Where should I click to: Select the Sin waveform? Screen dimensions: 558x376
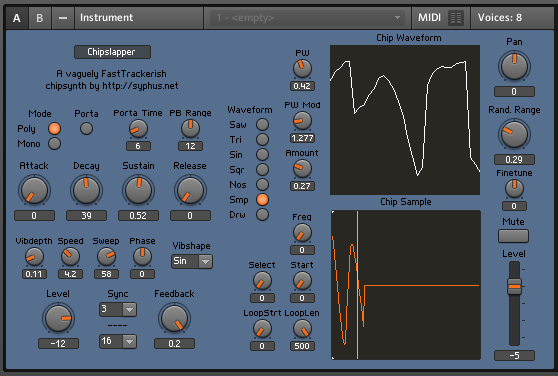click(x=262, y=154)
